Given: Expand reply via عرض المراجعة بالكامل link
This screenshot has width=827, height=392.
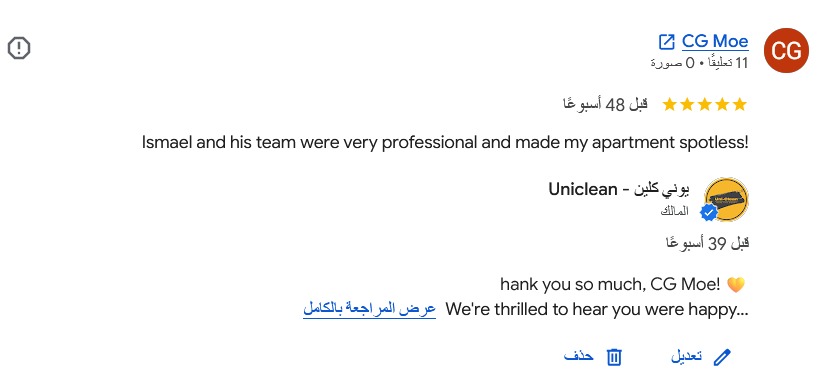Looking at the screenshot, I should tap(369, 309).
